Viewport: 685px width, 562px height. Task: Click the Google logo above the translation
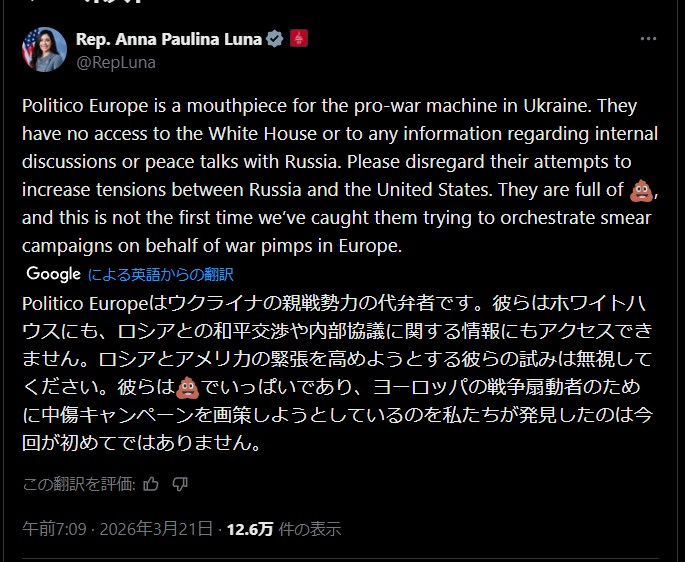[x=53, y=273]
